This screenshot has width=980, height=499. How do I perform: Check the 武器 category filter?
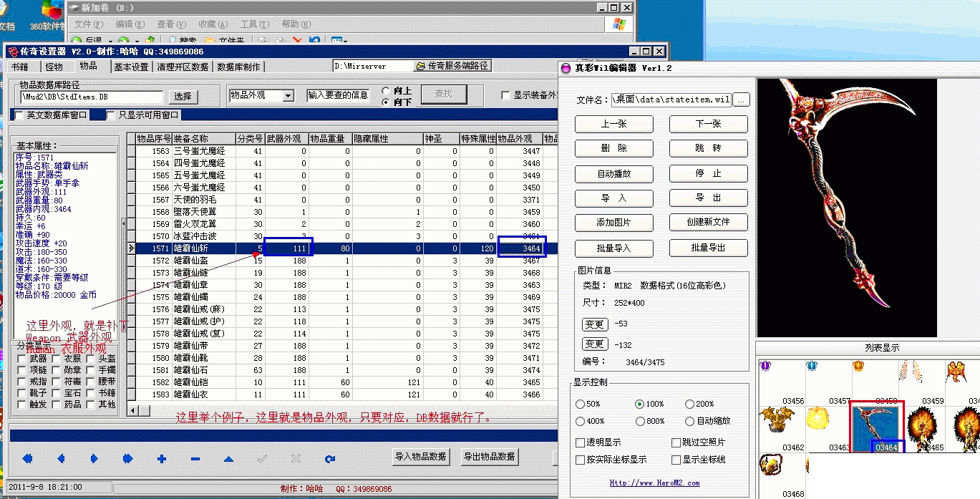[x=22, y=359]
